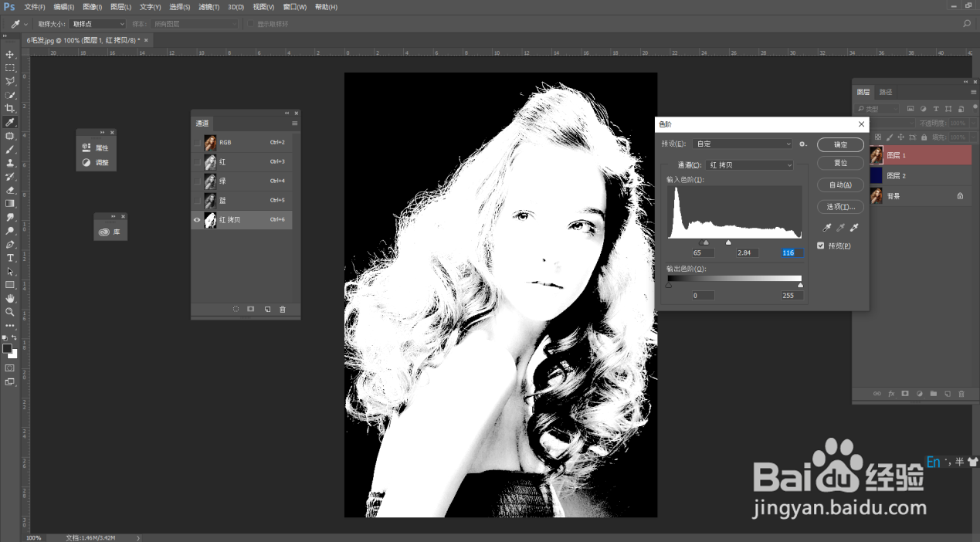This screenshot has height=542, width=980.
Task: Create new adjustment layer icon in Layers panel
Action: pos(920,394)
